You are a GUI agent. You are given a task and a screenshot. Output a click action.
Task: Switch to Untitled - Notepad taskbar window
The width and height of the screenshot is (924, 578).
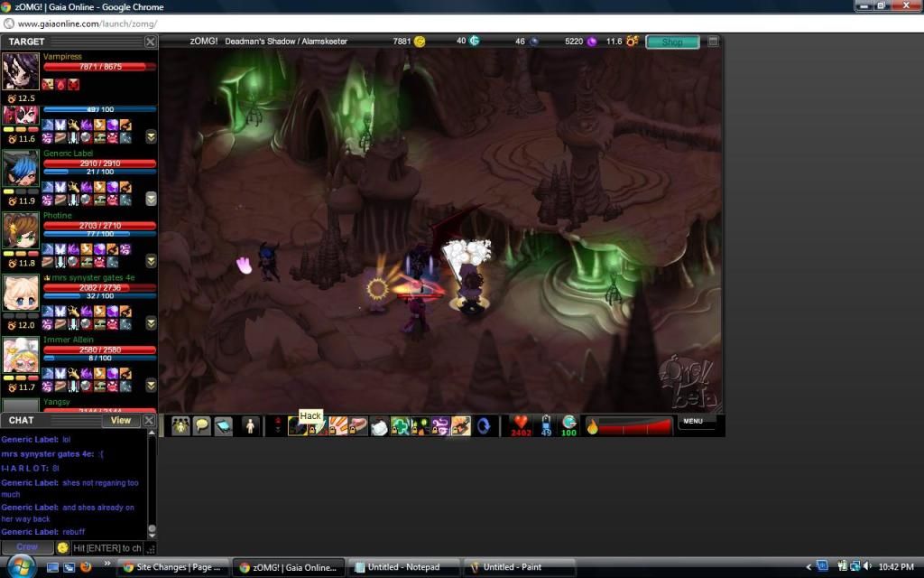(x=403, y=567)
